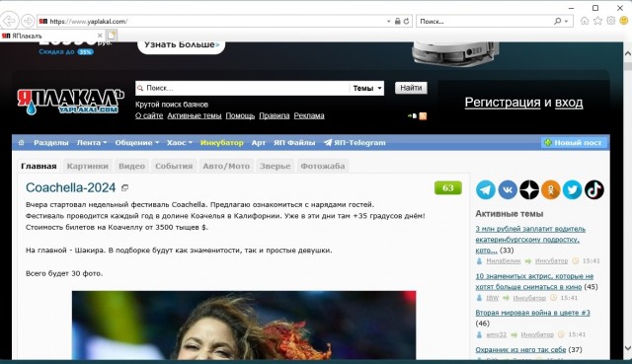The image size is (632, 364).
Task: Open the Арт menu item
Action: click(259, 142)
